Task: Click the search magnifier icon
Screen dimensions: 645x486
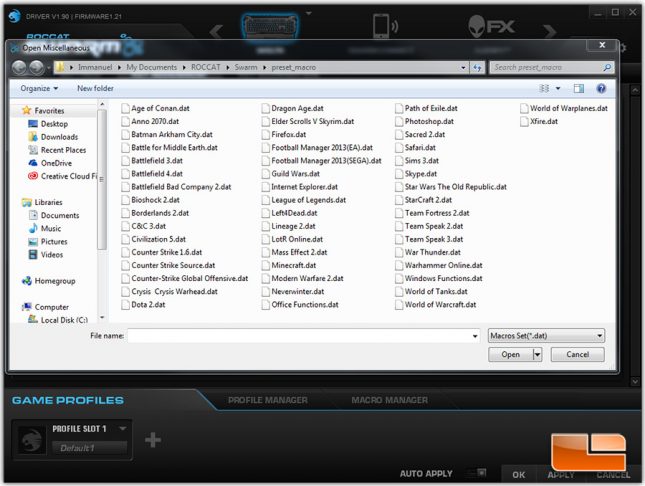Action: [607, 67]
